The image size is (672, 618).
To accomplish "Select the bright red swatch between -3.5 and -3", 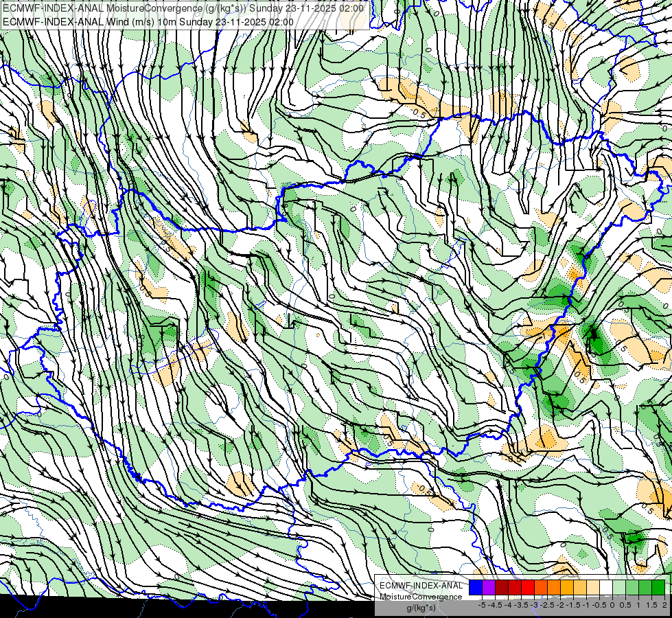I will pos(528,587).
